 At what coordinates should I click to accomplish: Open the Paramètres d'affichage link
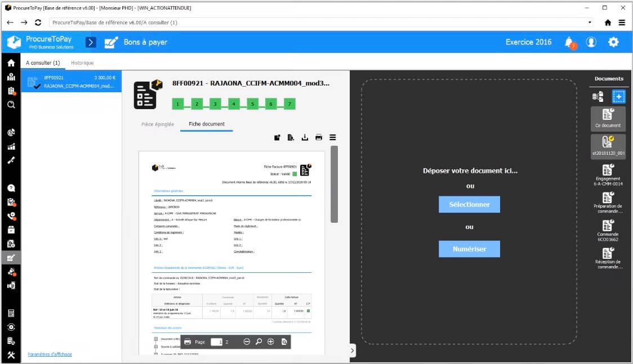pos(50,354)
